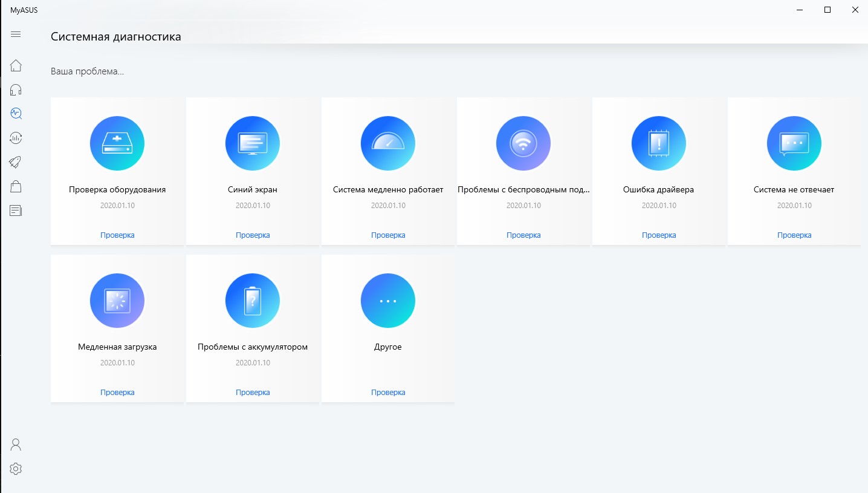Open settings gear in sidebar
The image size is (868, 493).
point(16,469)
